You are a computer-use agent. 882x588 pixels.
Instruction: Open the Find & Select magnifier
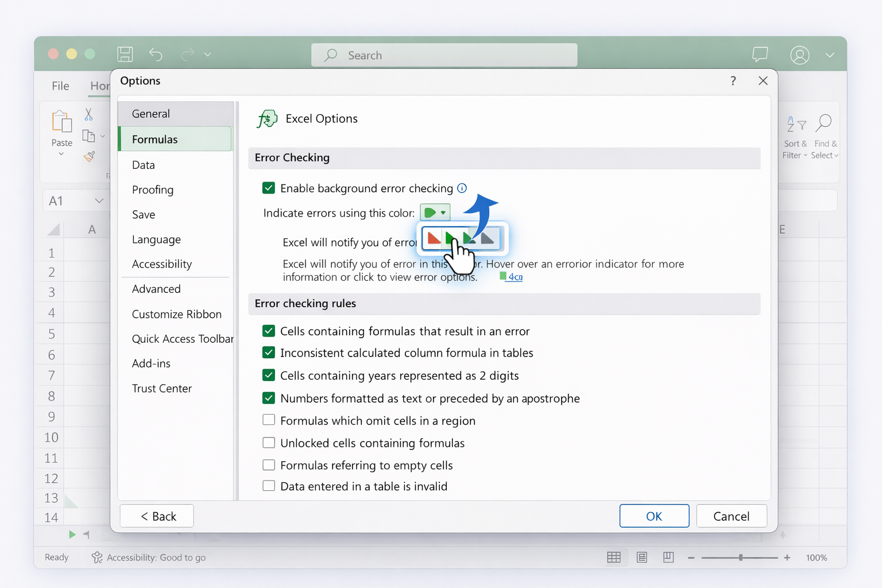[x=825, y=137]
